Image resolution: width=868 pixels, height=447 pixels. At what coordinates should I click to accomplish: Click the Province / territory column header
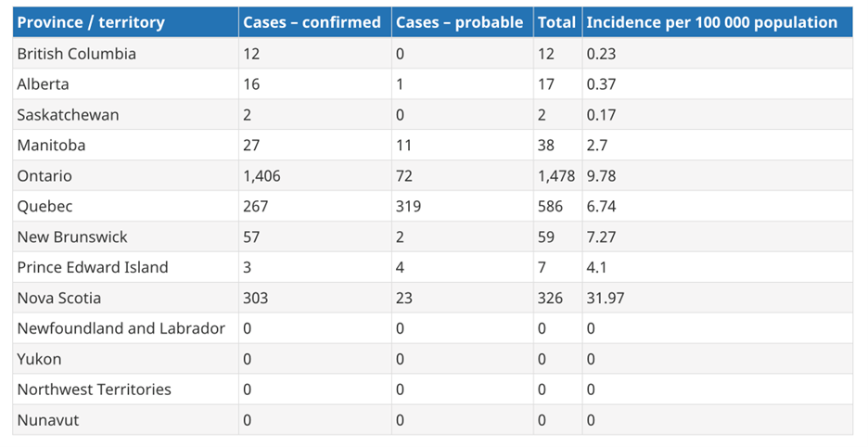click(91, 22)
